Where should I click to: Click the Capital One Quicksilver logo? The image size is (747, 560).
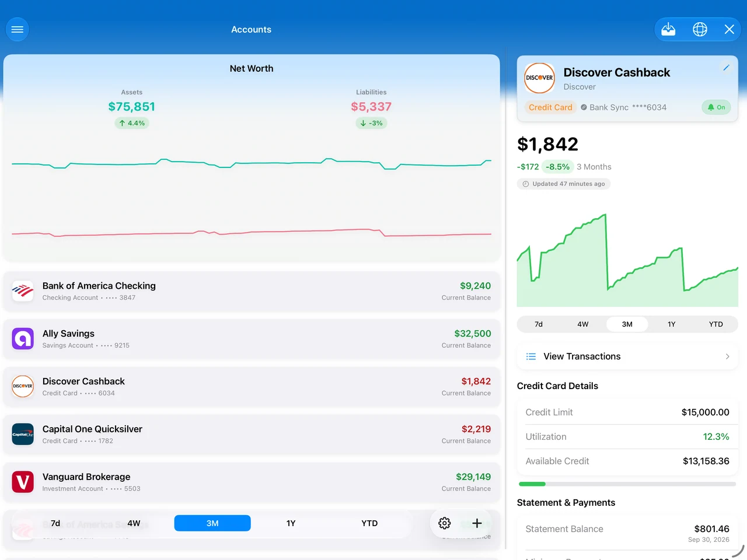coord(23,434)
